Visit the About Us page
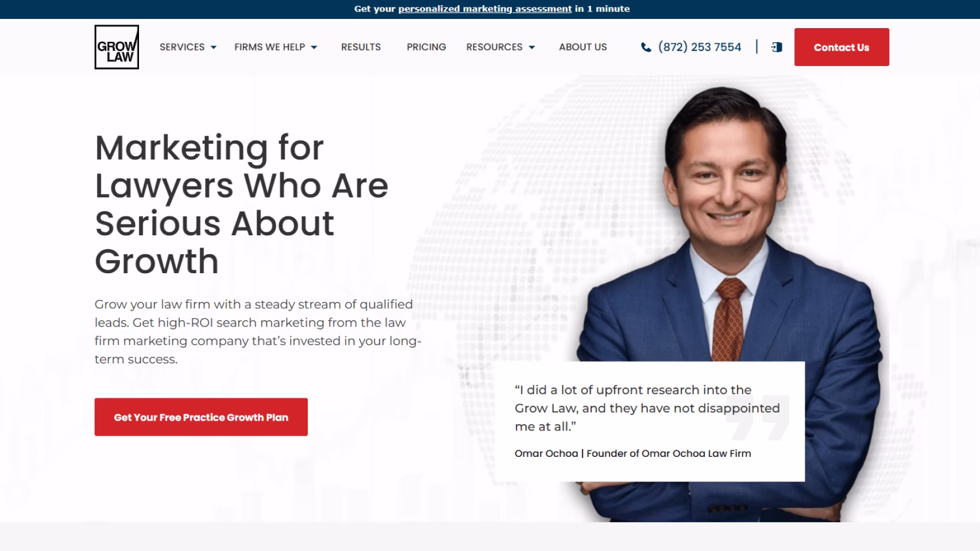Screen dimensions: 980x551 coord(582,47)
